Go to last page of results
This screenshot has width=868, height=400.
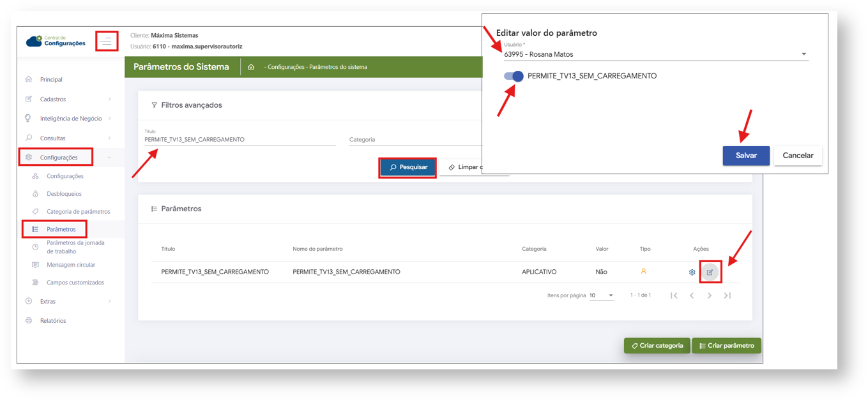tap(727, 296)
